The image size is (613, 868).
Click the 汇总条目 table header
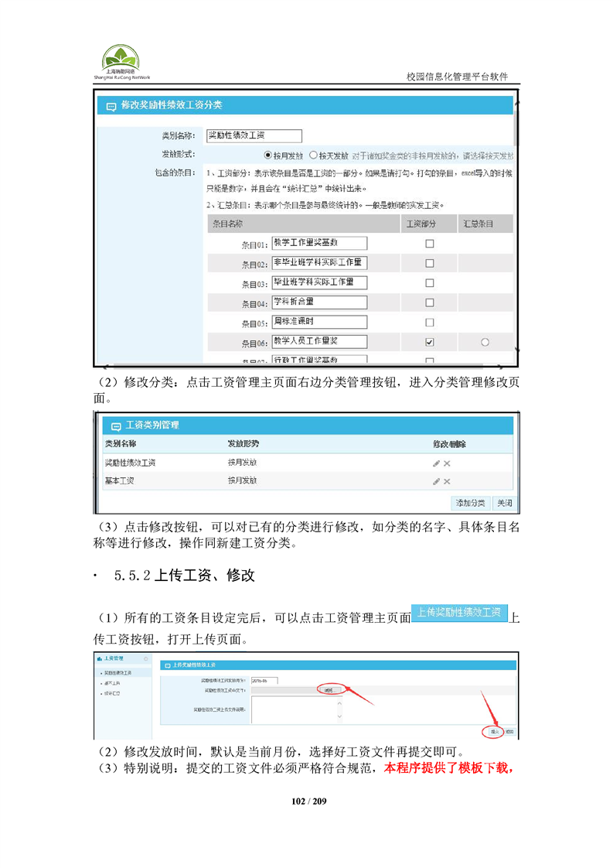tap(478, 224)
